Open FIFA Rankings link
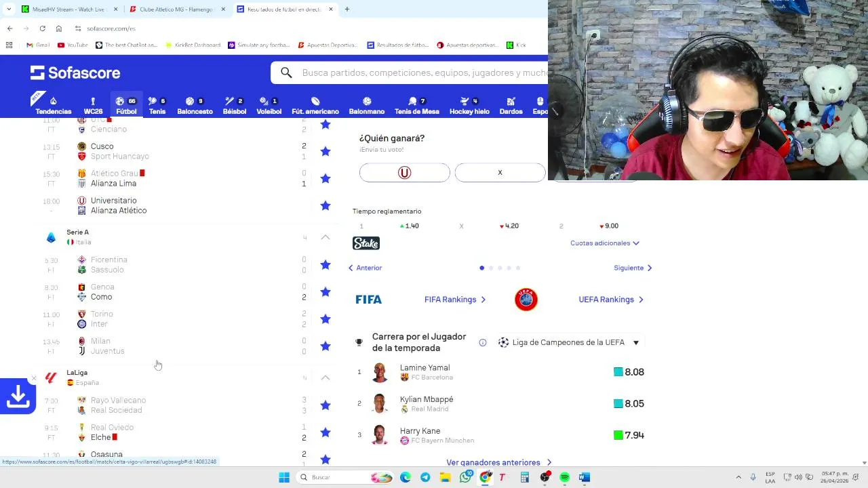 pos(455,300)
